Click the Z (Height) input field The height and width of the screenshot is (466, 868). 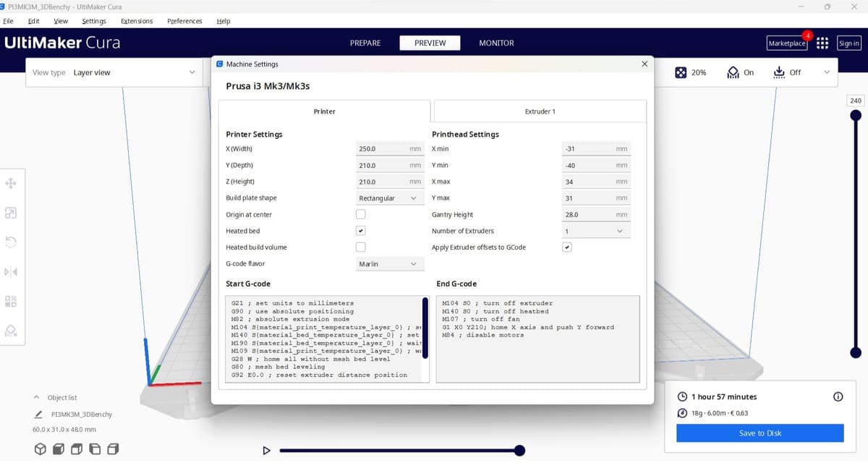(x=390, y=182)
